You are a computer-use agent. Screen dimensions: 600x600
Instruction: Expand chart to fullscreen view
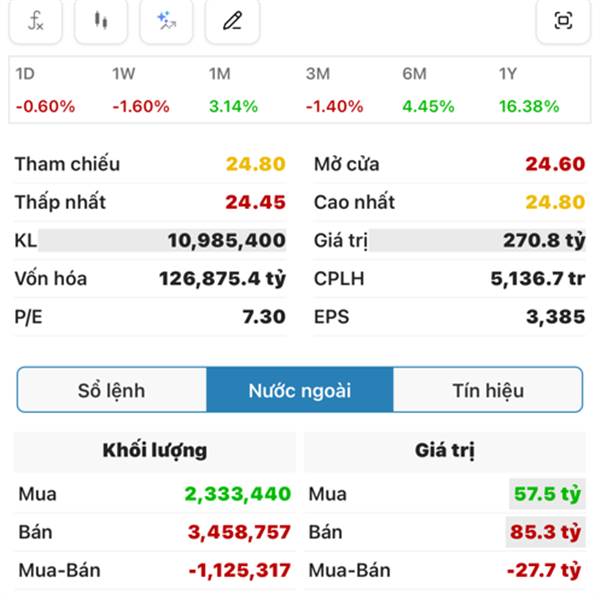click(563, 20)
